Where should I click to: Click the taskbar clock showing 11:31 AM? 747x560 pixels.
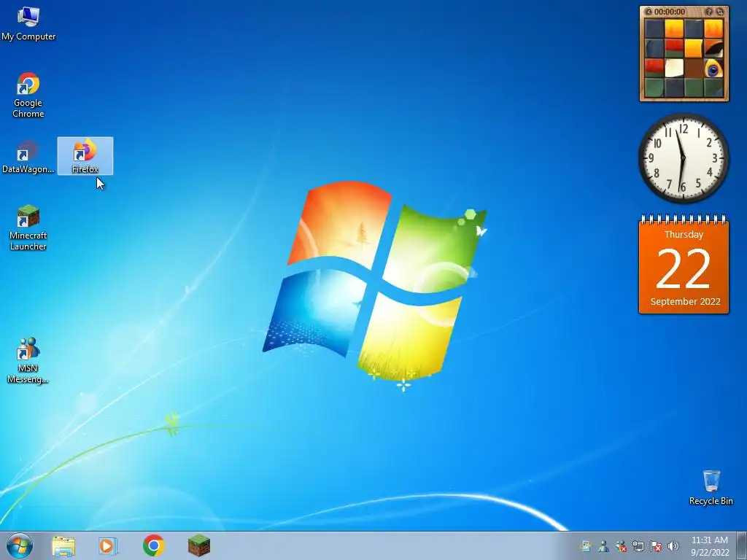click(710, 546)
